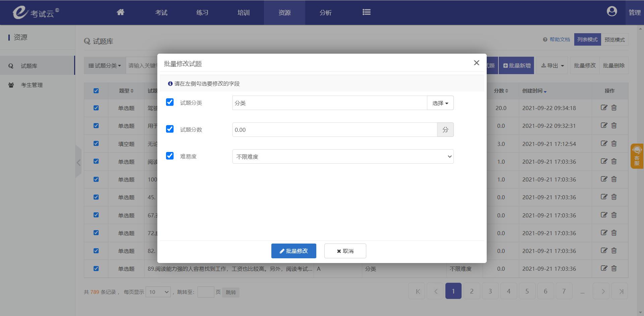
Task: Open the orange customer service widget
Action: pyautogui.click(x=637, y=156)
